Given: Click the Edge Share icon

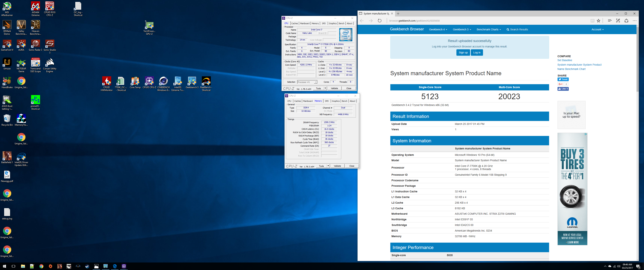Looking at the screenshot, I should click(626, 21).
